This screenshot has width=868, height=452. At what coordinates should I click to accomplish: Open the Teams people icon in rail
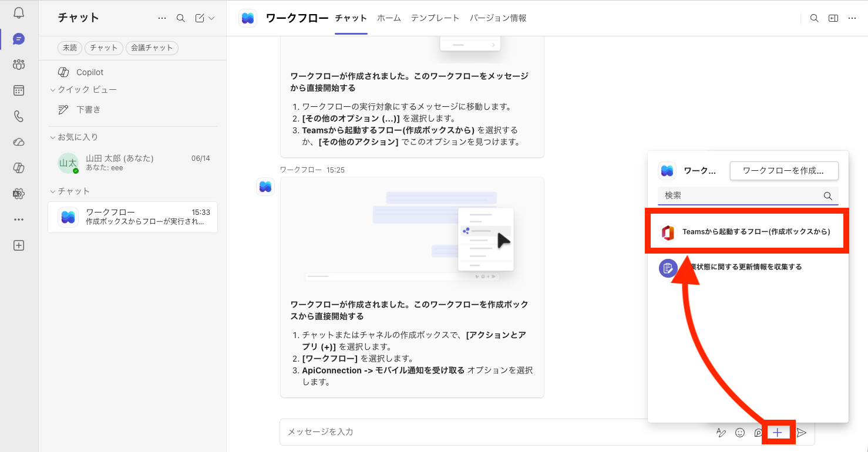click(x=19, y=65)
